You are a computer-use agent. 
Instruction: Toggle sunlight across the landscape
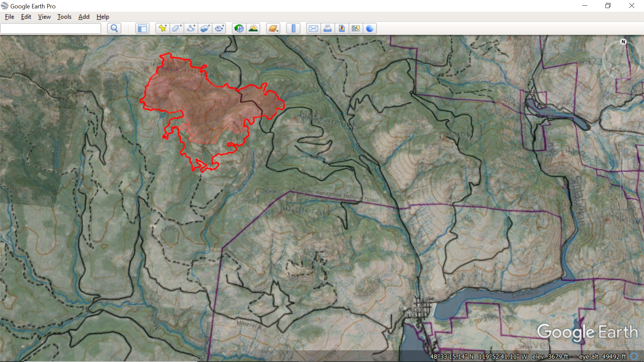pyautogui.click(x=253, y=28)
